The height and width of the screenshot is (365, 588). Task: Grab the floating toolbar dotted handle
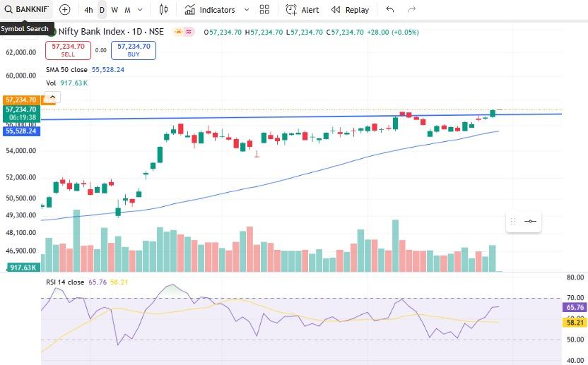pos(513,222)
